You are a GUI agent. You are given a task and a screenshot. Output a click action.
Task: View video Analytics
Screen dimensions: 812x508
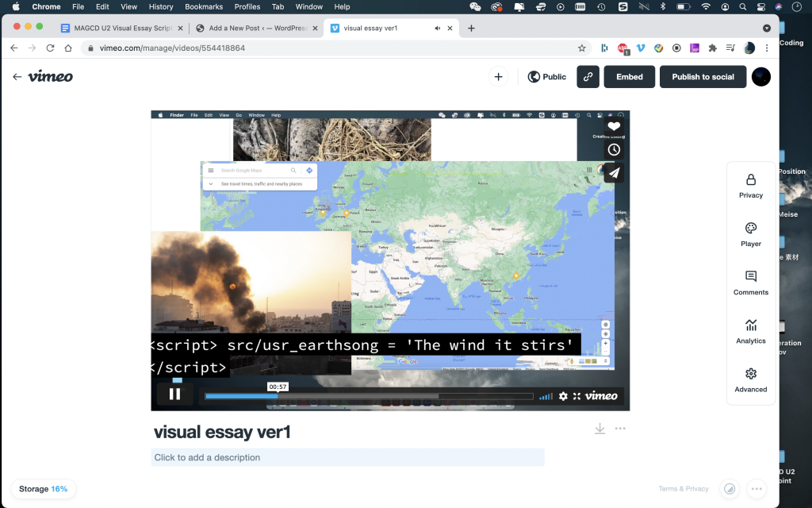[x=750, y=332]
